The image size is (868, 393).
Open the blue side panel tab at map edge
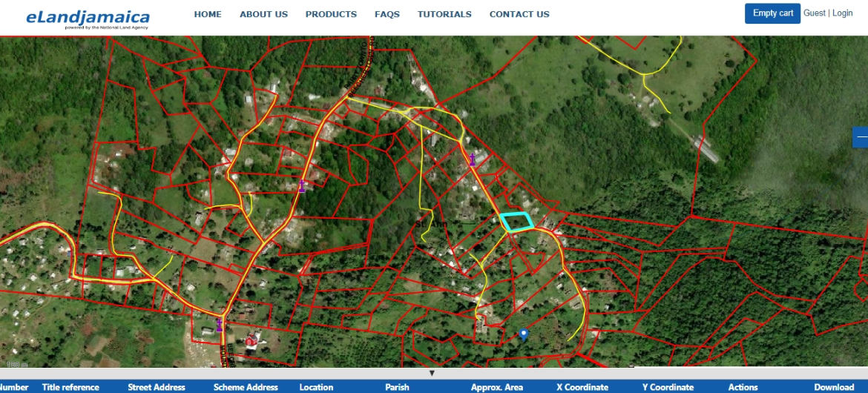click(861, 136)
